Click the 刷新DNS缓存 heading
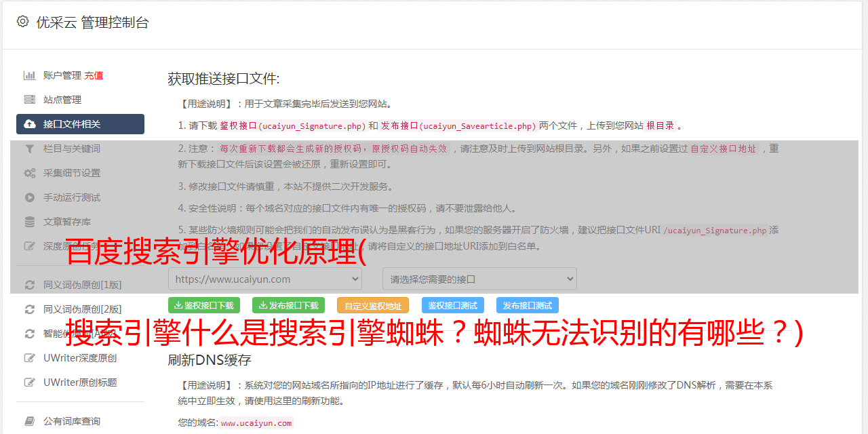 click(210, 359)
